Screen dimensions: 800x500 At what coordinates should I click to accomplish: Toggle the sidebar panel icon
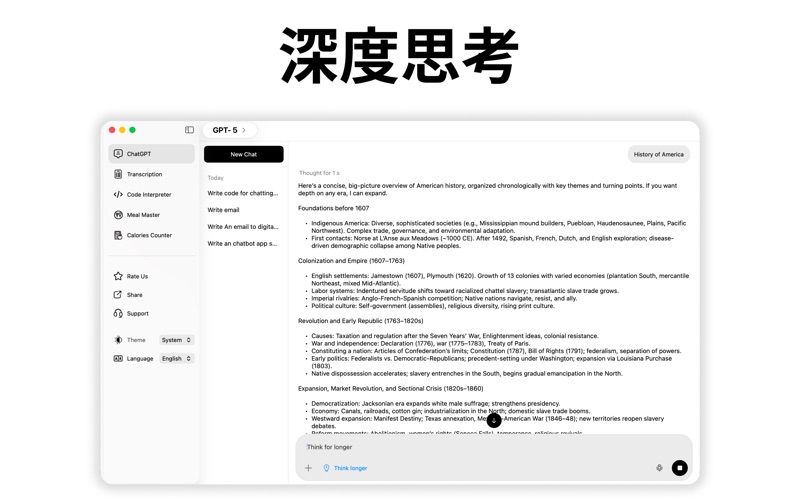189,130
